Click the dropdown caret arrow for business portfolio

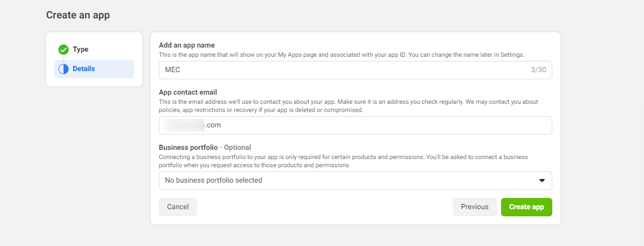click(x=542, y=181)
